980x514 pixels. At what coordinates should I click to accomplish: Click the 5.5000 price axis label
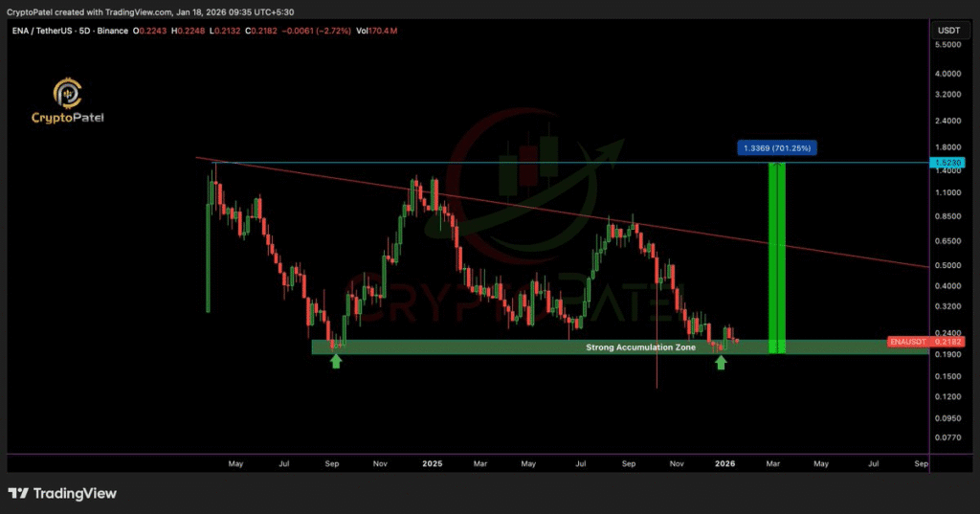(947, 45)
